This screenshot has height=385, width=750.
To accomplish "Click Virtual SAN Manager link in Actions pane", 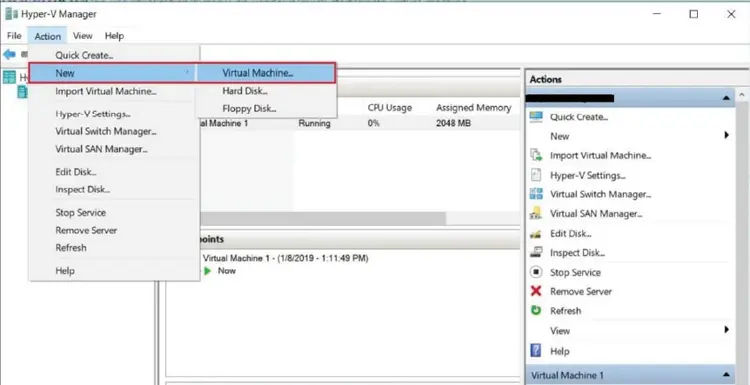I will click(x=596, y=214).
